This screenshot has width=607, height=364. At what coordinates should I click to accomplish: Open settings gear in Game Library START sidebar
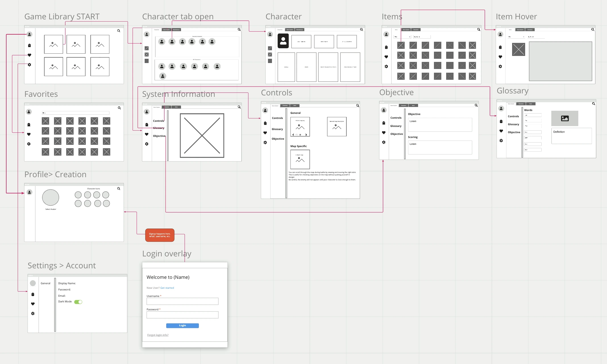point(29,65)
